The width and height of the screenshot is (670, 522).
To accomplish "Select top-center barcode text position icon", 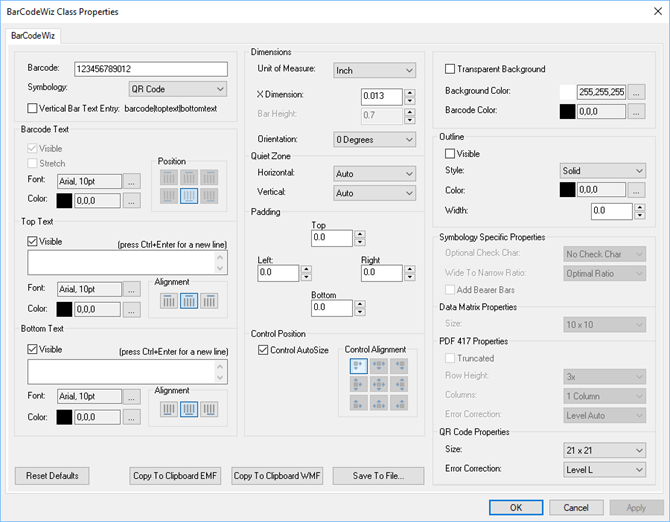I will pyautogui.click(x=188, y=177).
